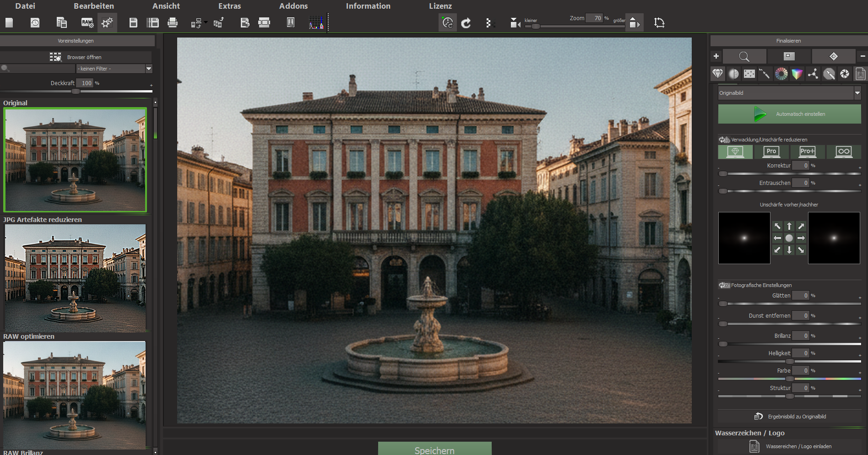This screenshot has width=868, height=455.
Task: Enable the infinity sharpening quality mode
Action: tap(843, 152)
